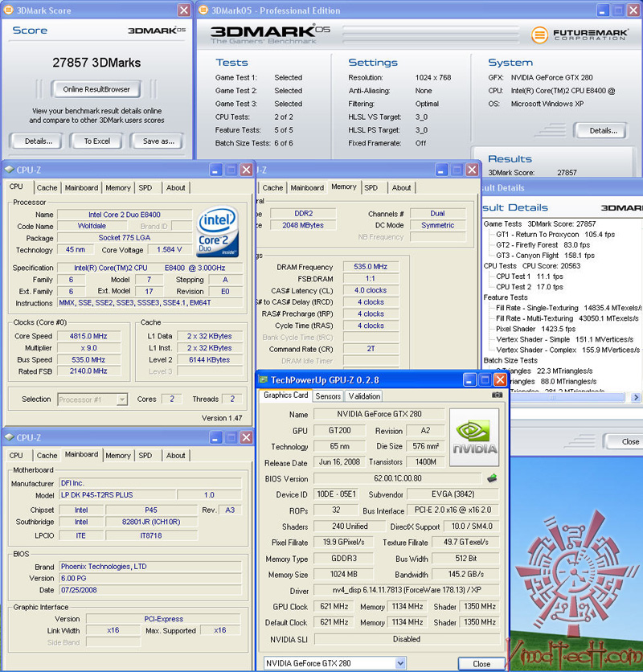Click the Close button in GPU-Z

pyautogui.click(x=481, y=663)
